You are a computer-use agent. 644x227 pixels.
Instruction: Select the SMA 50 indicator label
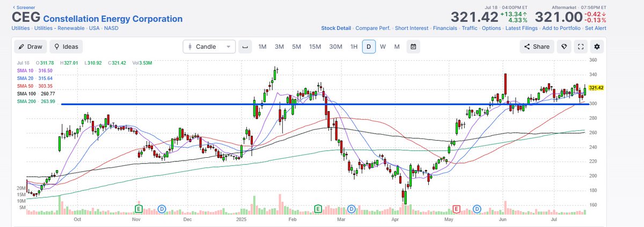[x=35, y=86]
